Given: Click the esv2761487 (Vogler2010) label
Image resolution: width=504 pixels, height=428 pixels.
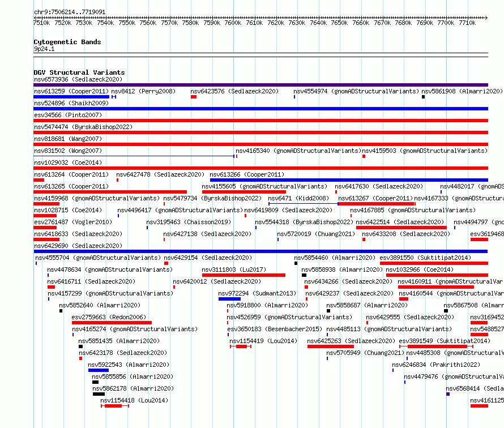Looking at the screenshot, I should tap(73, 222).
